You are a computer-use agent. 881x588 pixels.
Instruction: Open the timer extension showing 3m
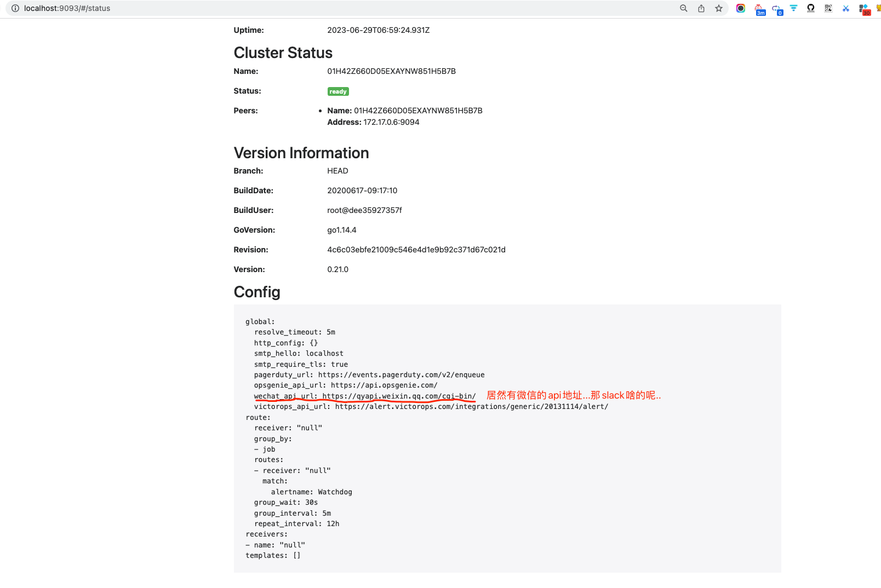pos(759,9)
